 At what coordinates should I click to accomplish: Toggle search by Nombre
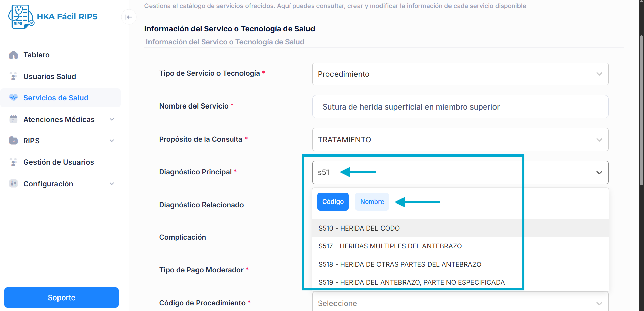click(x=372, y=202)
